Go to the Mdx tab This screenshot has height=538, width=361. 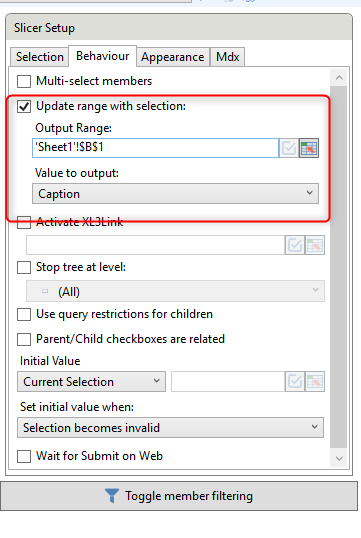[x=228, y=57]
